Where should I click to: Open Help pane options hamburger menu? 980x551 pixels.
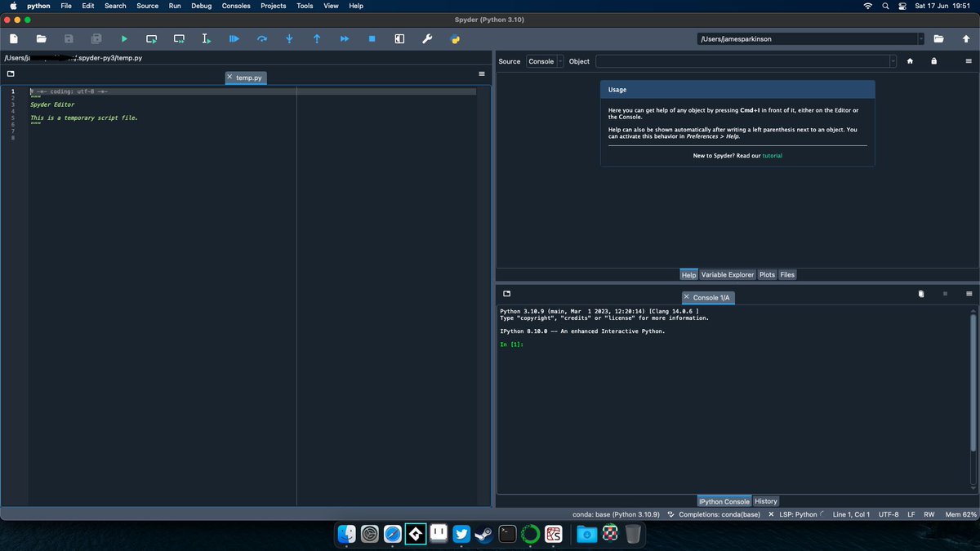969,61
